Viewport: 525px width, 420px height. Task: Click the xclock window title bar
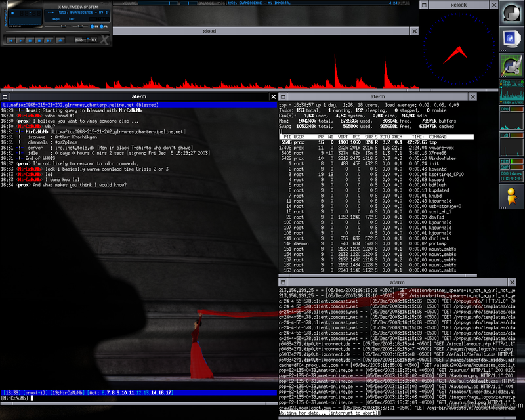tap(459, 5)
